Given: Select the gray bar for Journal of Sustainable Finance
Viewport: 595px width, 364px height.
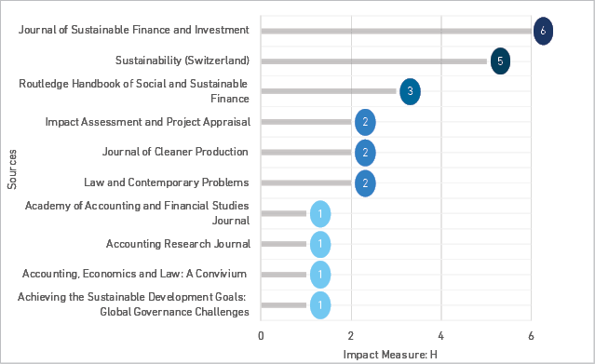Looking at the screenshot, I should tap(396, 31).
